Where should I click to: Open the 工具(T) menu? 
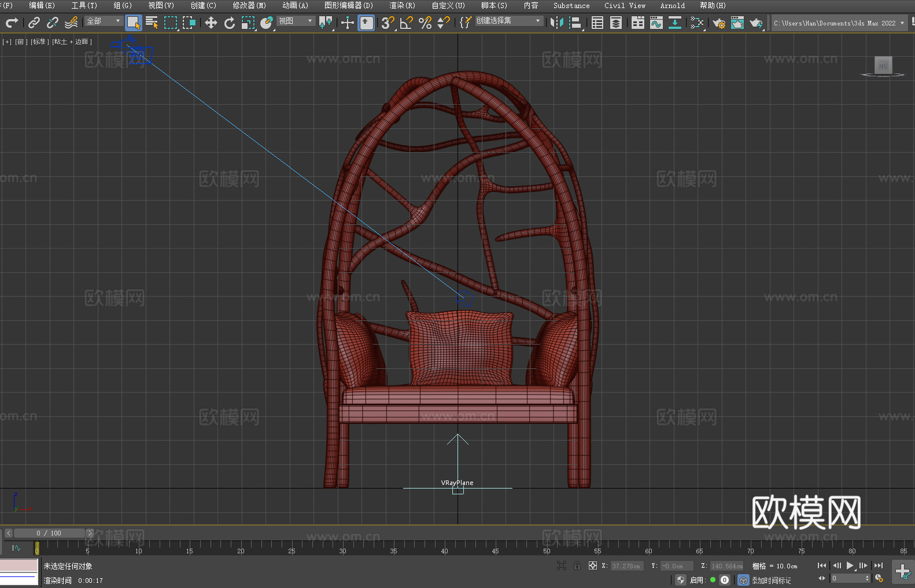click(x=84, y=5)
